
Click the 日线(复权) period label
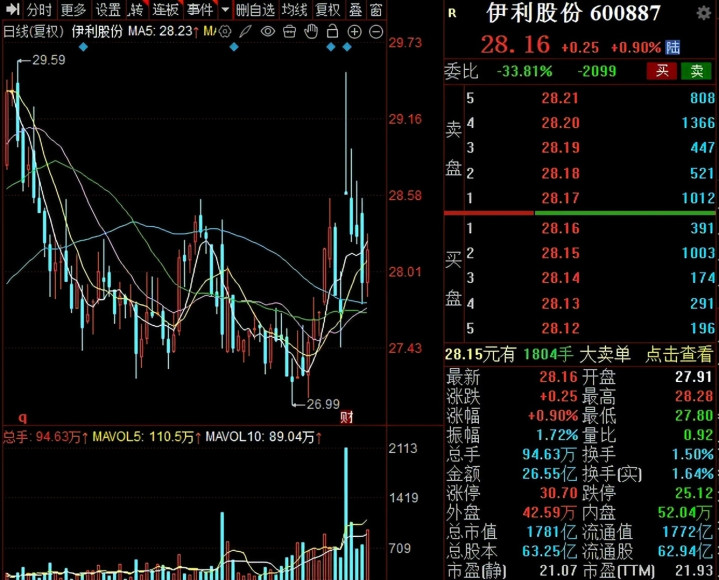click(33, 31)
